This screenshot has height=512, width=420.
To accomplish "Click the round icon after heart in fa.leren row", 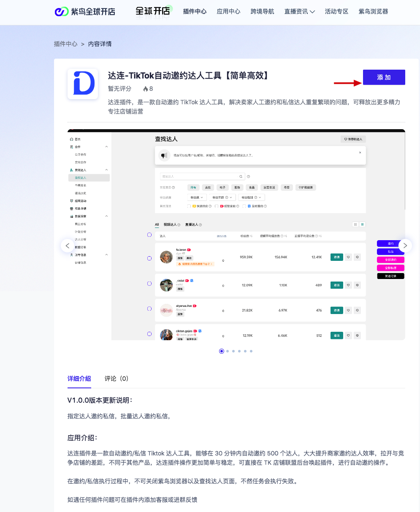I will [x=358, y=257].
